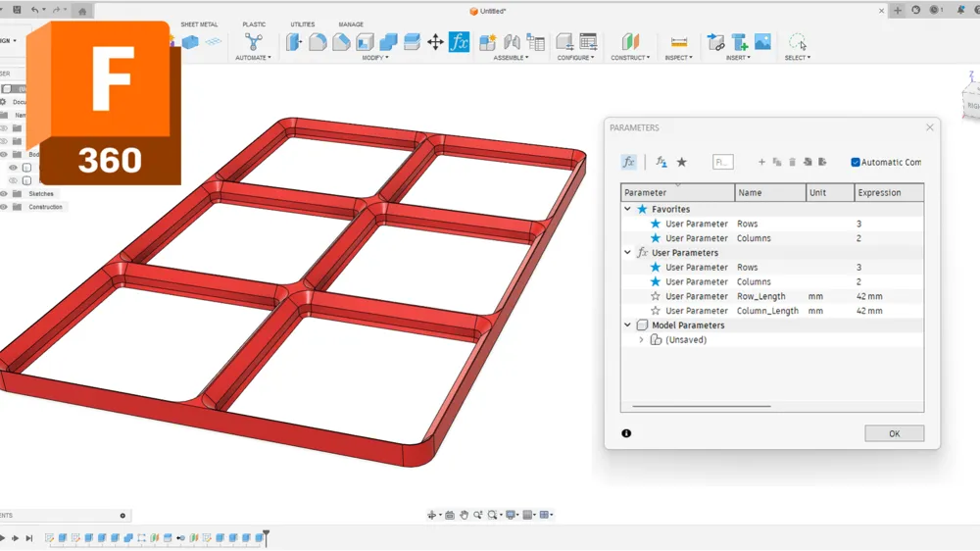The width and height of the screenshot is (980, 551).
Task: Expand the (Unsaved) model parameters node
Action: (x=641, y=339)
